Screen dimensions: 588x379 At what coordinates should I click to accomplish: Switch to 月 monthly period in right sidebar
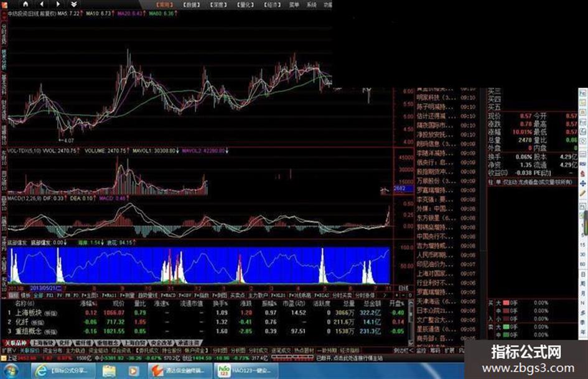(583, 292)
